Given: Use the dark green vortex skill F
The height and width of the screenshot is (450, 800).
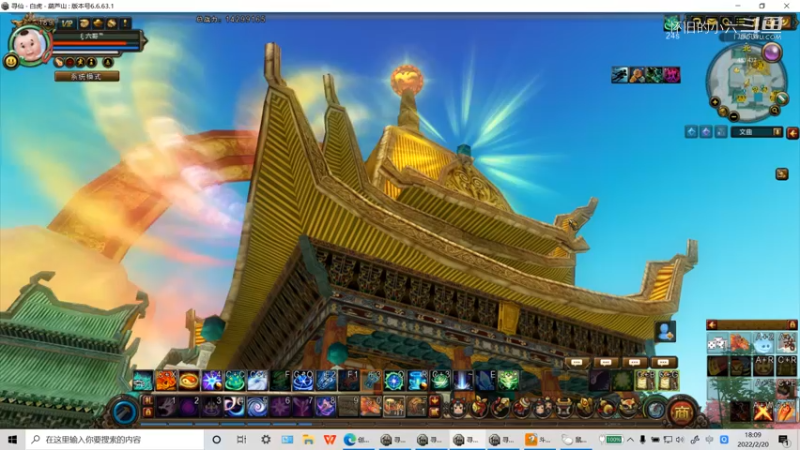Looking at the screenshot, I should (280, 381).
